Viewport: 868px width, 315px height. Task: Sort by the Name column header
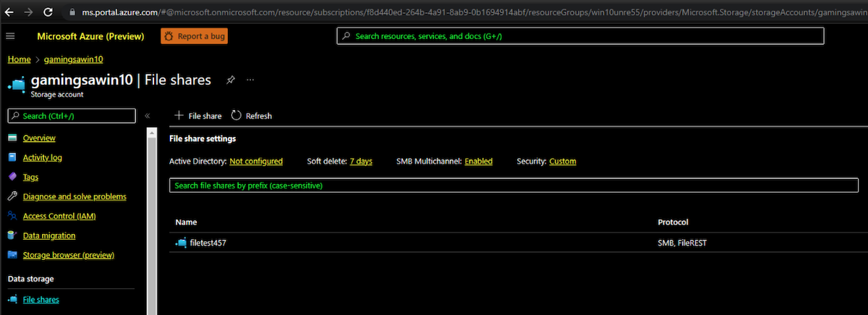tap(186, 222)
